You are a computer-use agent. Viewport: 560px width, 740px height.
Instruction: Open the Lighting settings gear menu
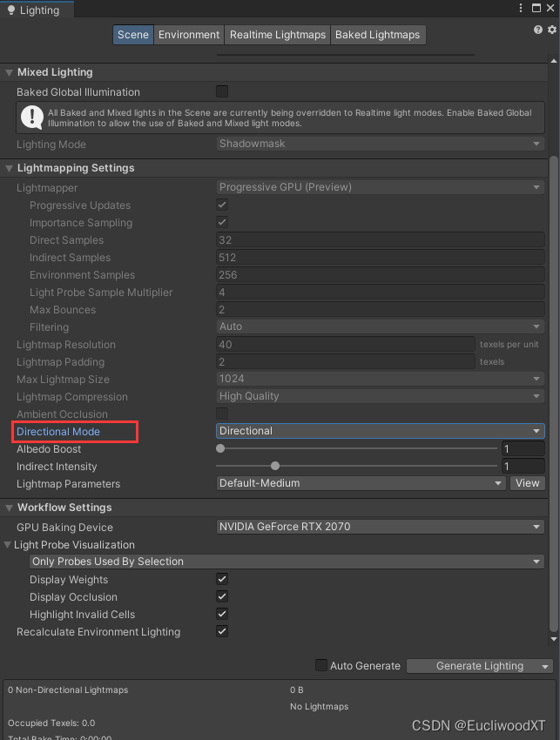[x=552, y=30]
